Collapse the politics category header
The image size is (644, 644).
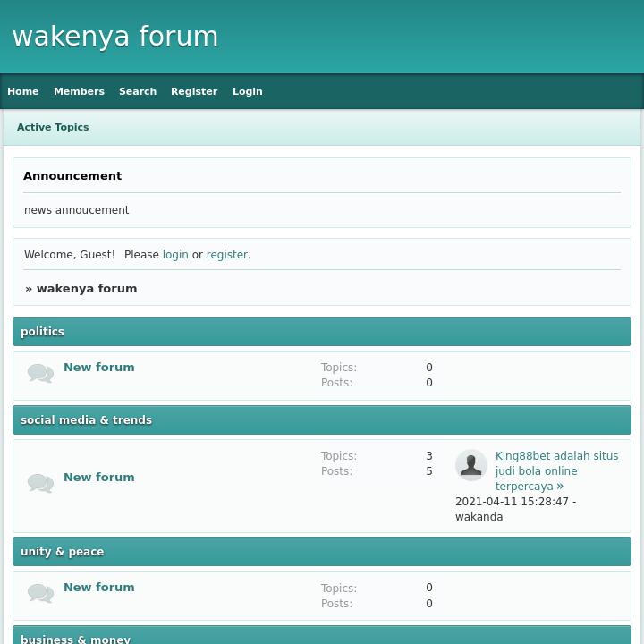pyautogui.click(x=43, y=332)
